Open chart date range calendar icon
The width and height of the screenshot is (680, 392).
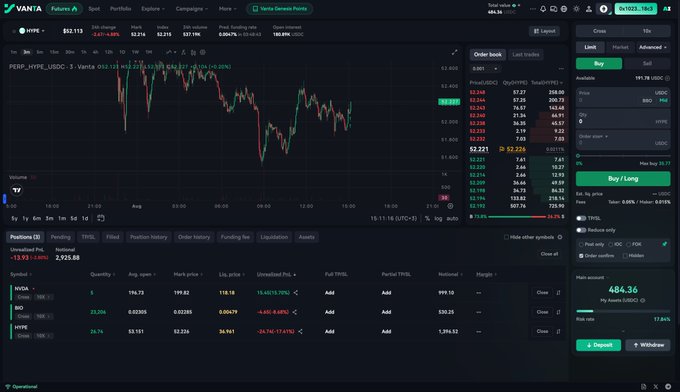(101, 218)
